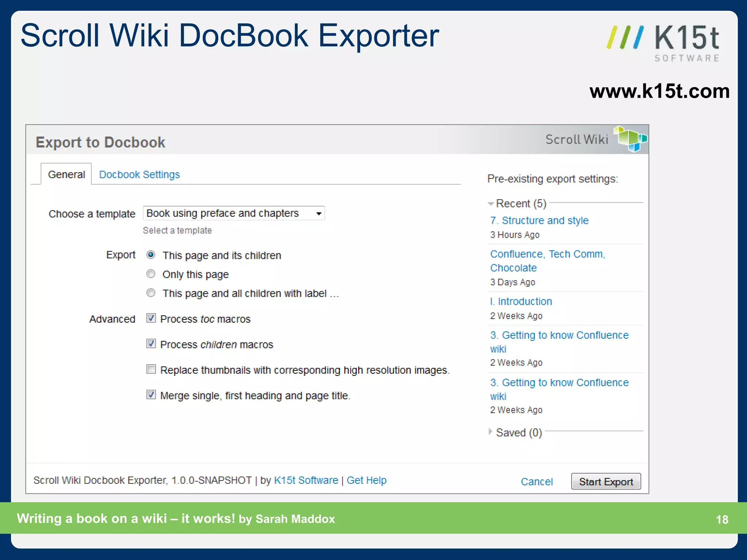Click '3 Hours Ago' timestamp text
The width and height of the screenshot is (747, 560).
pos(515,235)
